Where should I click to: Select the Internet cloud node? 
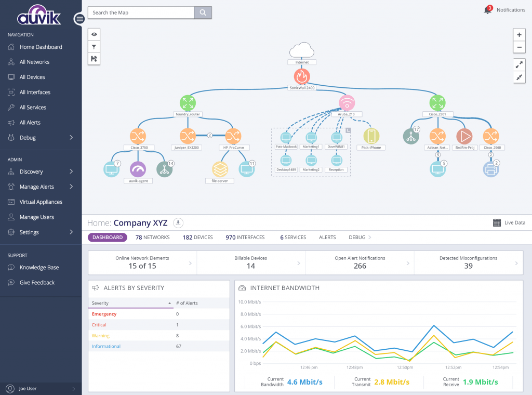point(302,50)
